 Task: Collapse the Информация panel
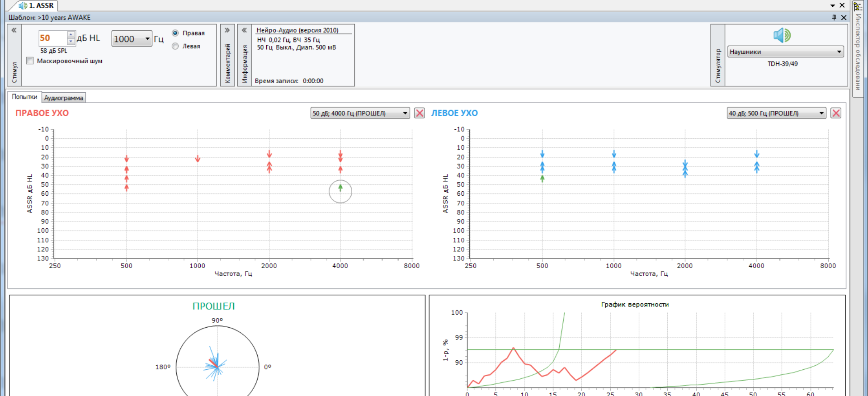coord(244,30)
